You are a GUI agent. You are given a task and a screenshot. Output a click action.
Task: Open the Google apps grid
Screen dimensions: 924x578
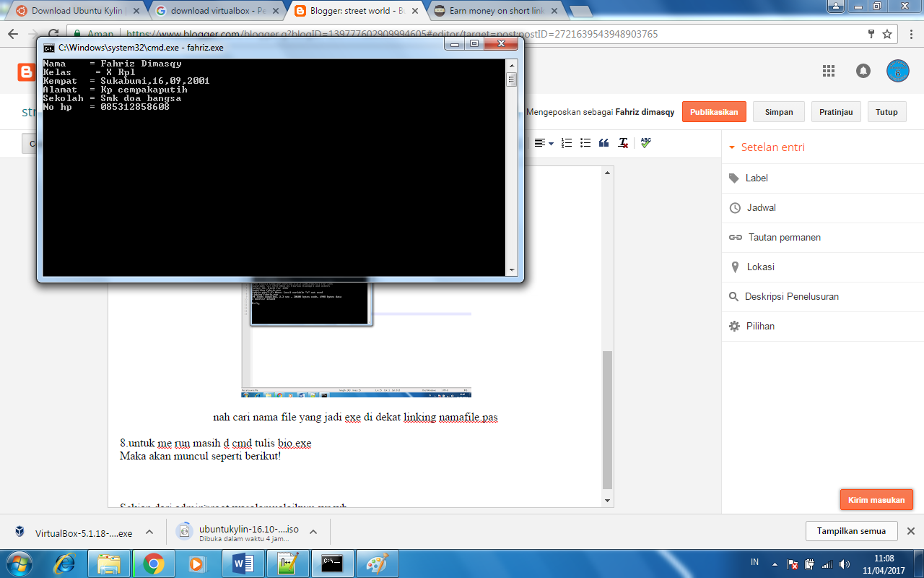pos(828,71)
